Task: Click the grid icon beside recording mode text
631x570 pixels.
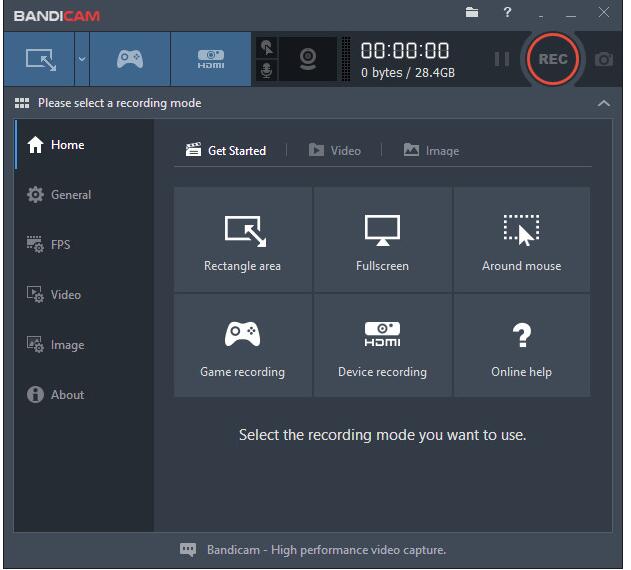Action: click(x=22, y=103)
